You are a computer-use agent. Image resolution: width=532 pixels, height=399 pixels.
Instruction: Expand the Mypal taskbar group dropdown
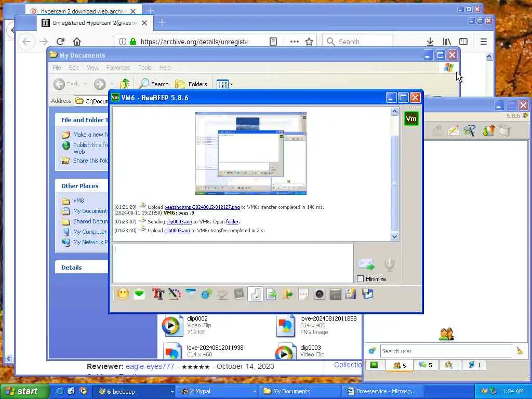[255, 392]
